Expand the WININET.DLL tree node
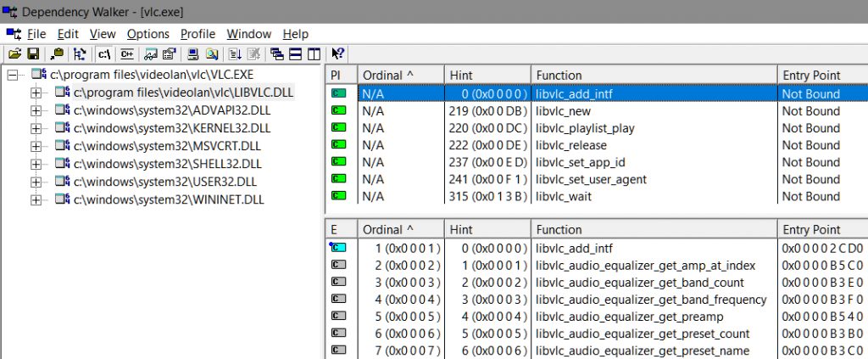The width and height of the screenshot is (868, 359). [x=36, y=200]
